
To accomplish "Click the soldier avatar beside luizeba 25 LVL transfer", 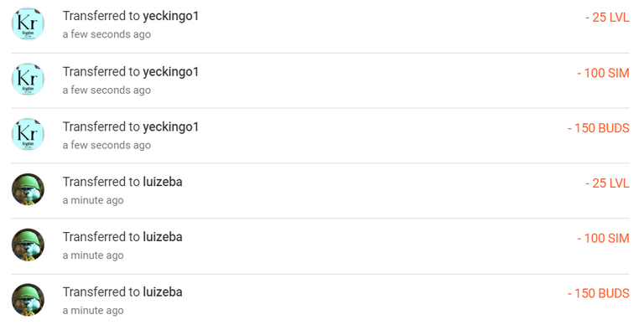I will pyautogui.click(x=28, y=189).
